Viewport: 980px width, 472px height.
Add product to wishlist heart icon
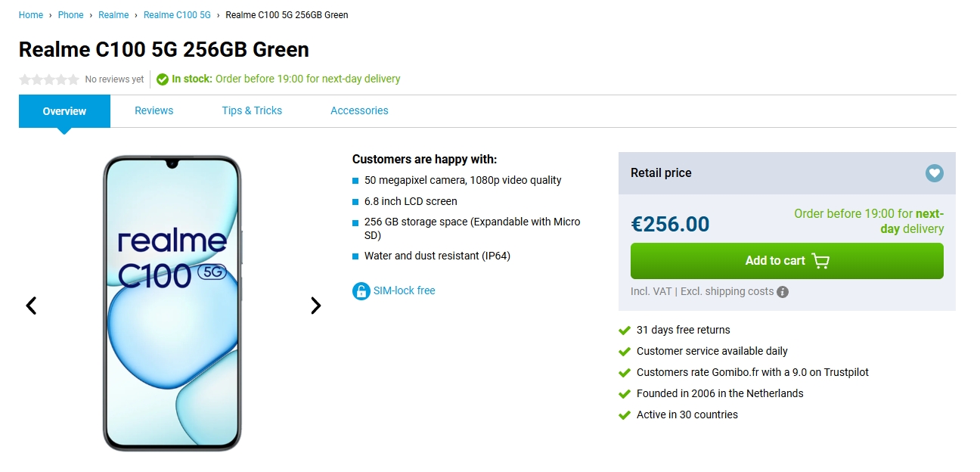[935, 173]
